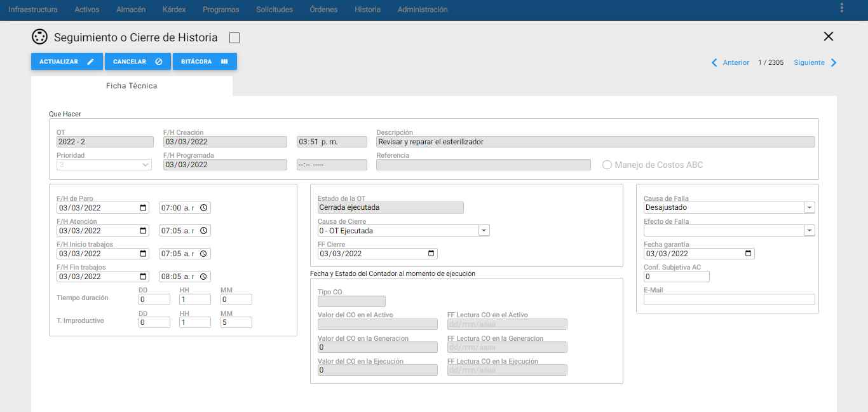Expand the Causa de Falla dropdown arrow
Screen dimensions: 868x412
810,207
